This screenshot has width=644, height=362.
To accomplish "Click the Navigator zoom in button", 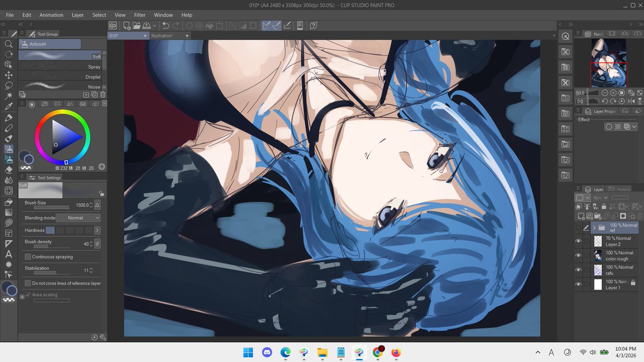I will 613,93.
